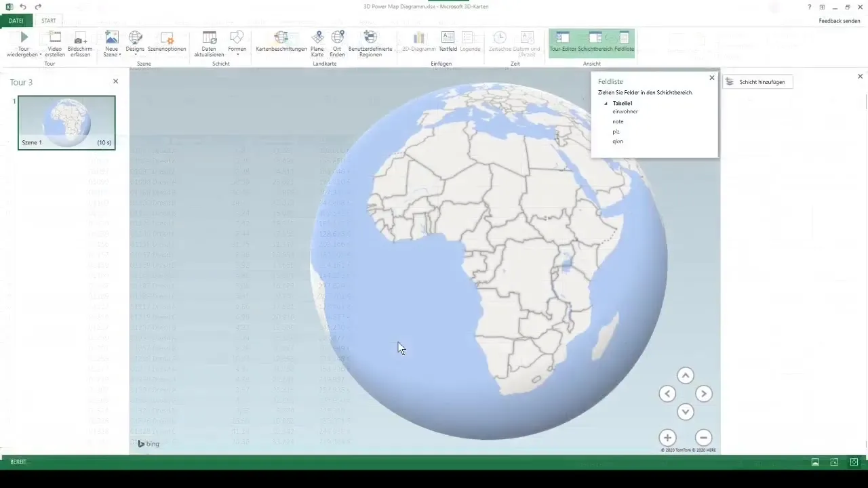Screen dimensions: 868x488
Task: Insert a Textfeld
Action: point(448,42)
